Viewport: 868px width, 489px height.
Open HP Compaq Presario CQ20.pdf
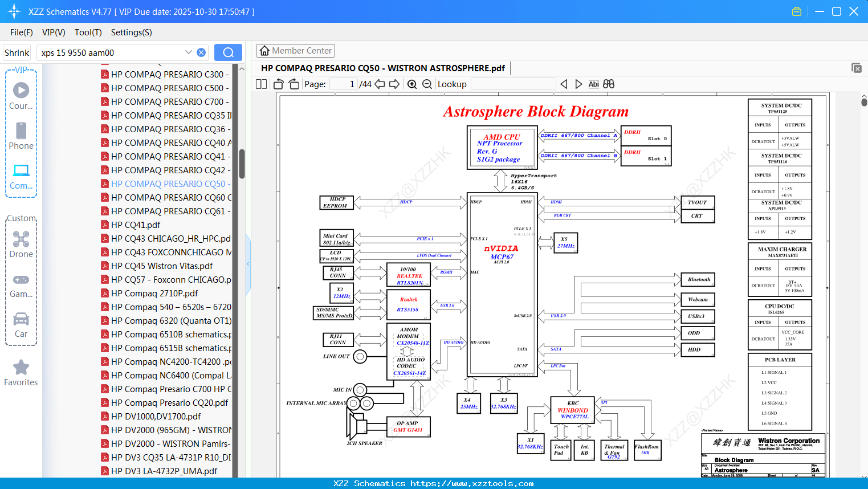[x=164, y=402]
